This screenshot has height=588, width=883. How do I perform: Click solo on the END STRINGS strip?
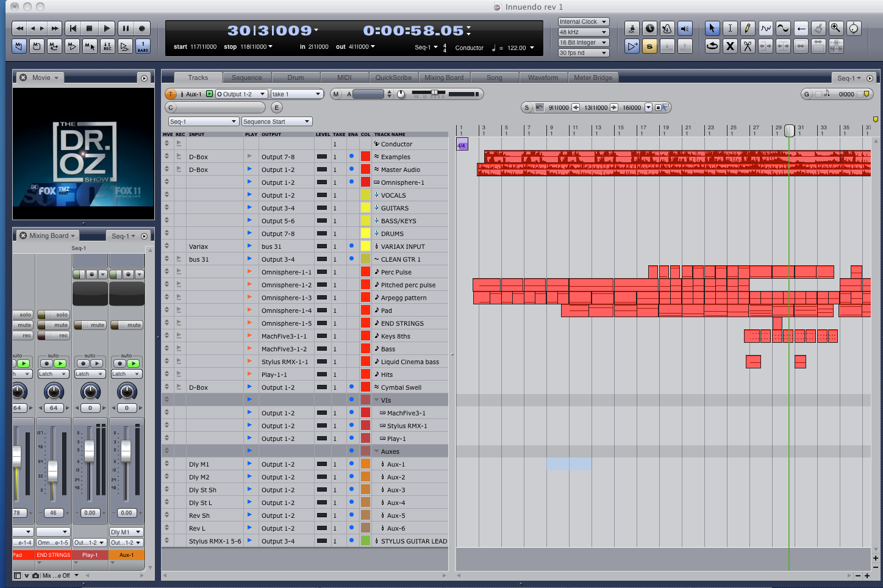pyautogui.click(x=54, y=315)
